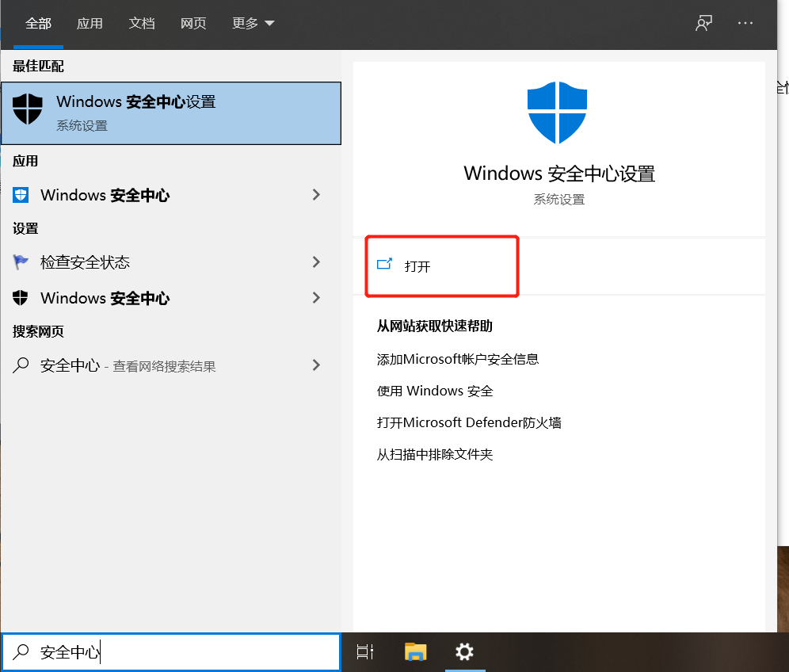Click inside the 安全中心 search field
Image resolution: width=789 pixels, height=672 pixels.
click(158, 651)
